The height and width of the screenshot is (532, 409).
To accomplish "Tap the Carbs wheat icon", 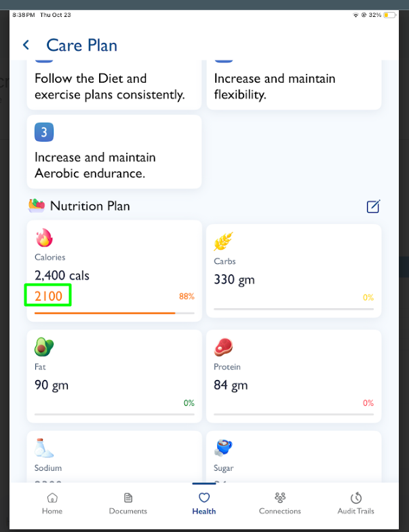I will [x=224, y=242].
